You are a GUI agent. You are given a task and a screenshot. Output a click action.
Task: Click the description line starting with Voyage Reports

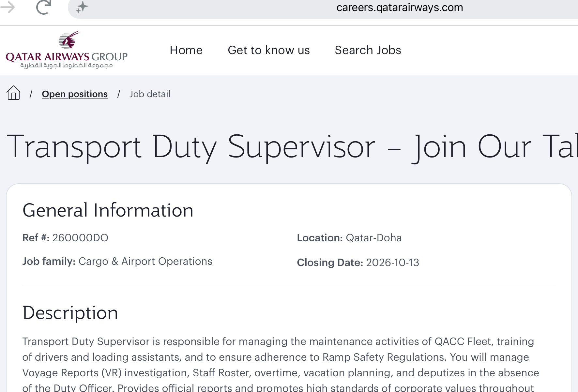(281, 373)
